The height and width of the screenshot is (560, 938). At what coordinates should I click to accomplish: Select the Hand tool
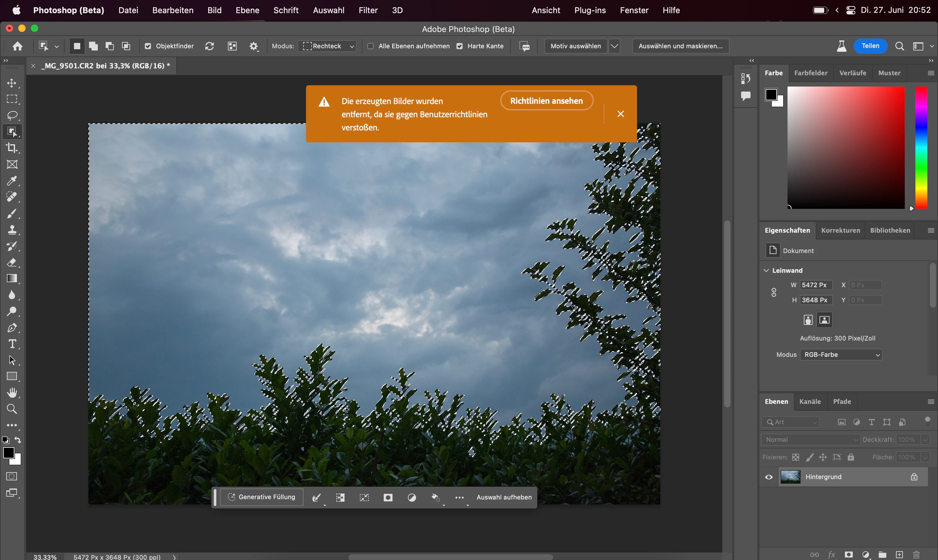12,393
